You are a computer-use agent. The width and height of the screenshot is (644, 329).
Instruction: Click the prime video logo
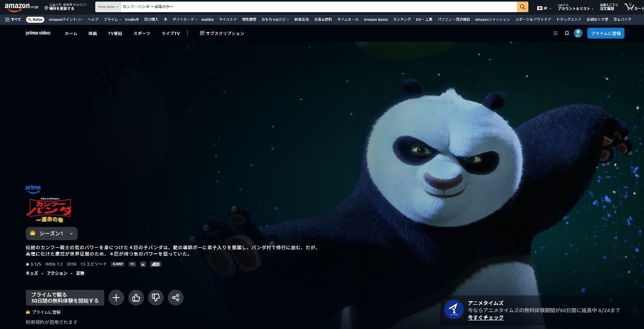click(38, 33)
